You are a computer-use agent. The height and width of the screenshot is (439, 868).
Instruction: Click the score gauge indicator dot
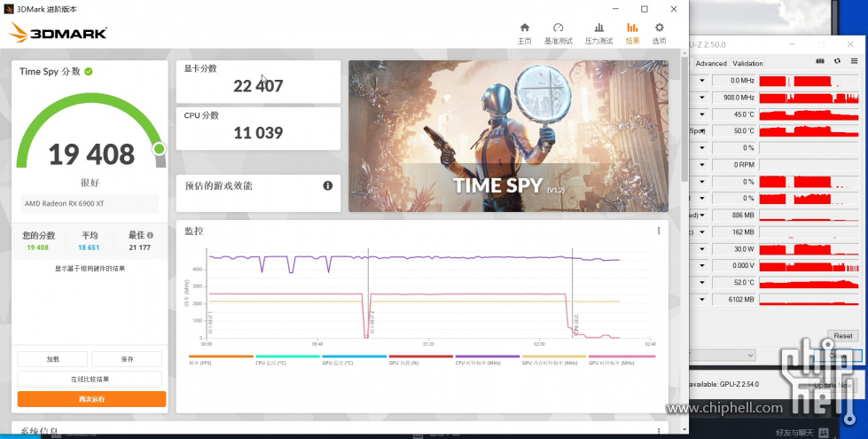coord(160,148)
